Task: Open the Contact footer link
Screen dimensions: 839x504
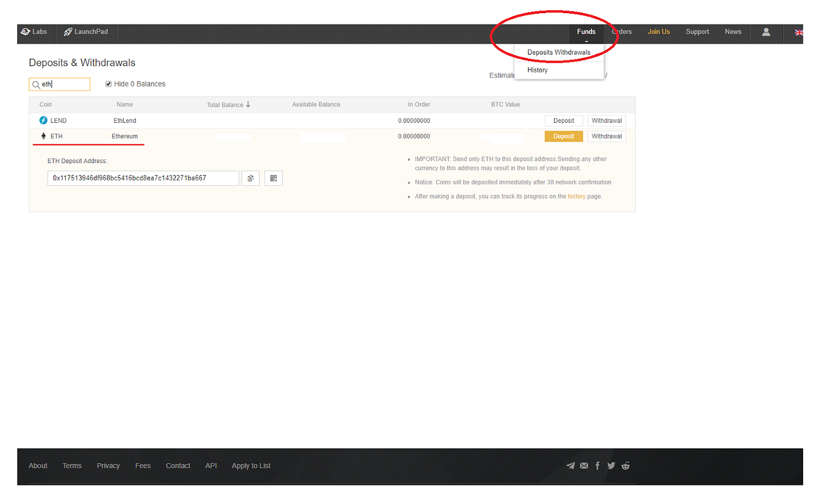Action: click(178, 466)
